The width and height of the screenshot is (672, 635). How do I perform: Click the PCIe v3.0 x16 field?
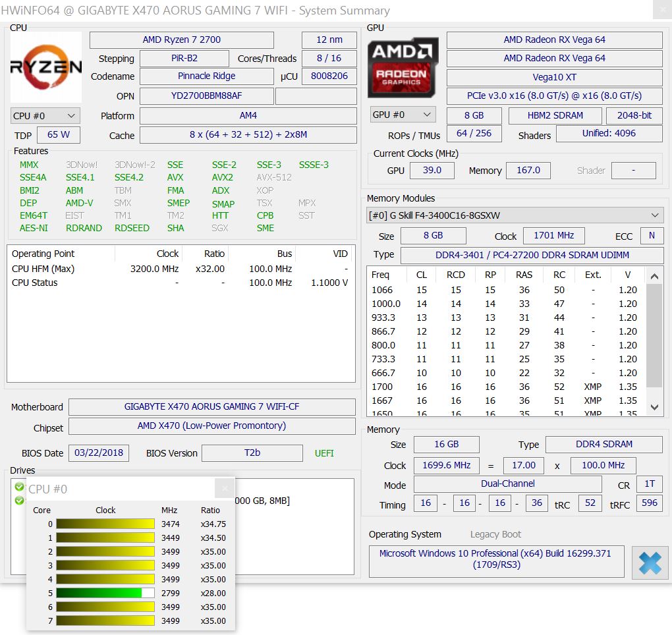point(555,96)
